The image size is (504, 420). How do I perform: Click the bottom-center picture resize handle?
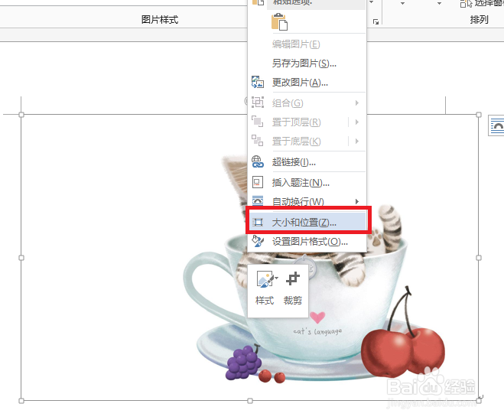(250, 401)
